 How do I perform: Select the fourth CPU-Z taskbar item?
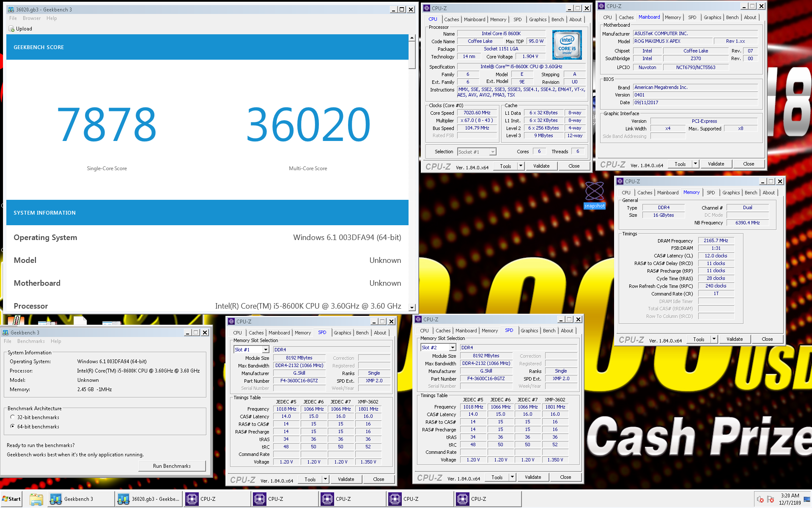420,499
